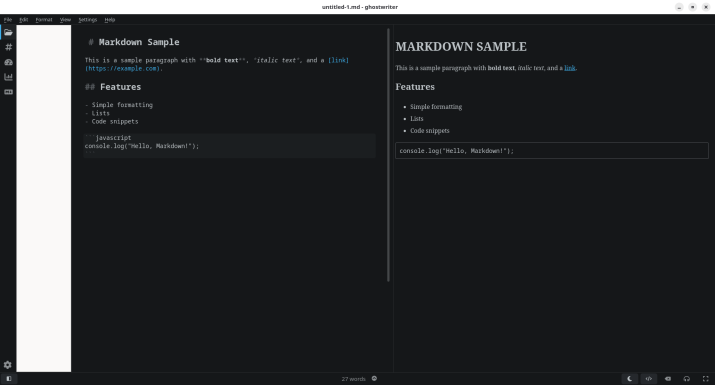Toggle distraction-free focus mode headphones icon
The width and height of the screenshot is (715, 385).
coord(687,379)
